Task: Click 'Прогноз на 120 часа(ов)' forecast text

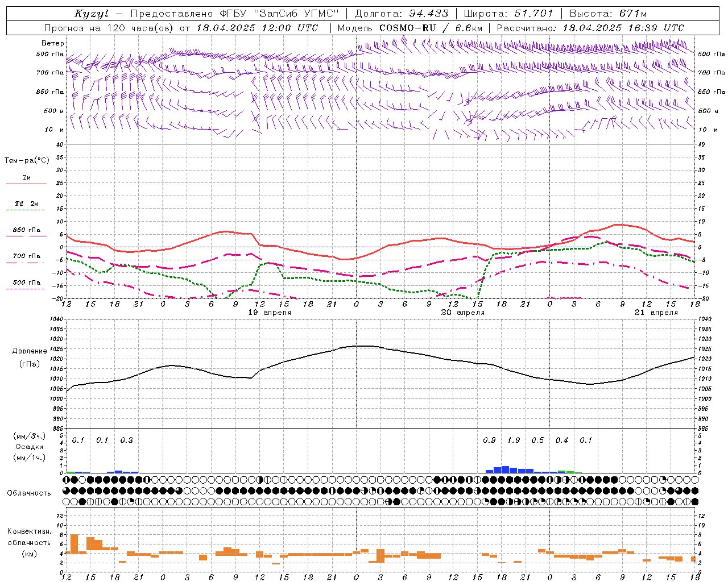Action: [109, 28]
